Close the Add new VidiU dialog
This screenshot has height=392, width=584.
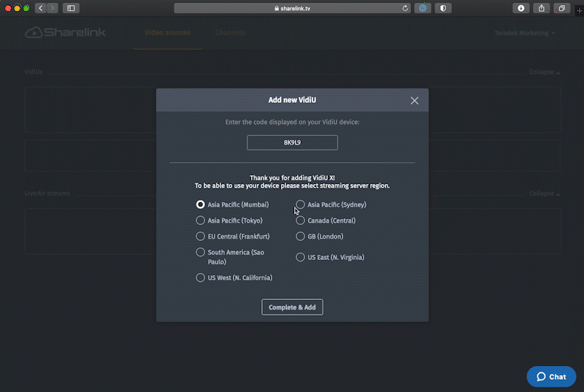pos(414,101)
